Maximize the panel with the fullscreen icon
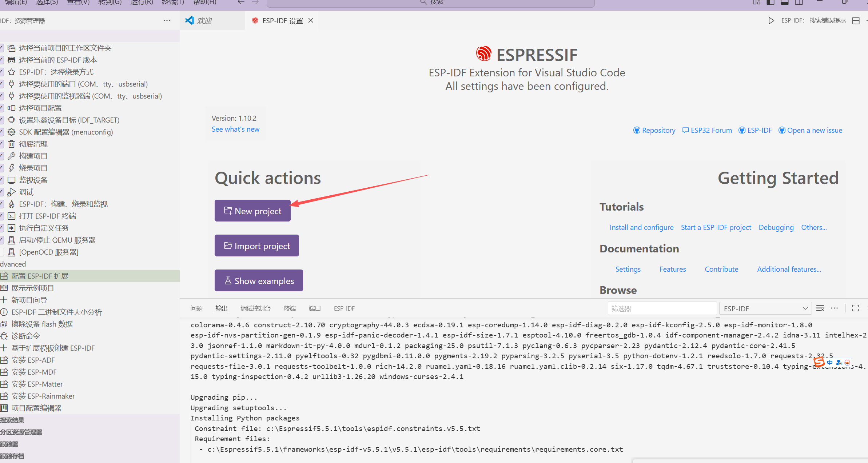The height and width of the screenshot is (463, 868). coord(856,308)
